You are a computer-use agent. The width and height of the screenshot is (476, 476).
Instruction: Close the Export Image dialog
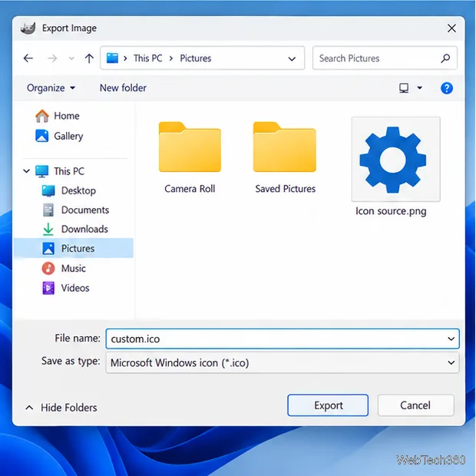(x=451, y=28)
